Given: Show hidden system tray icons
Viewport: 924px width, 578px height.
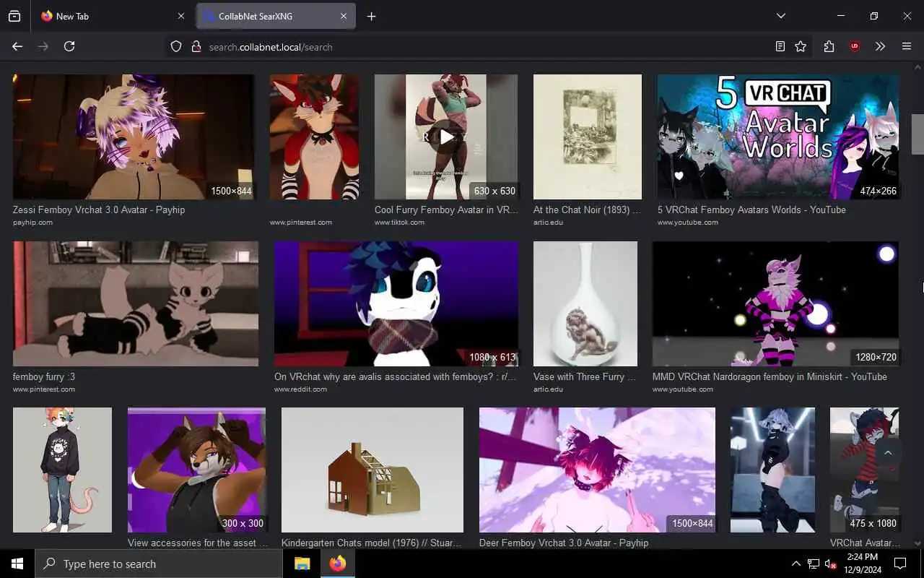Looking at the screenshot, I should 796,564.
